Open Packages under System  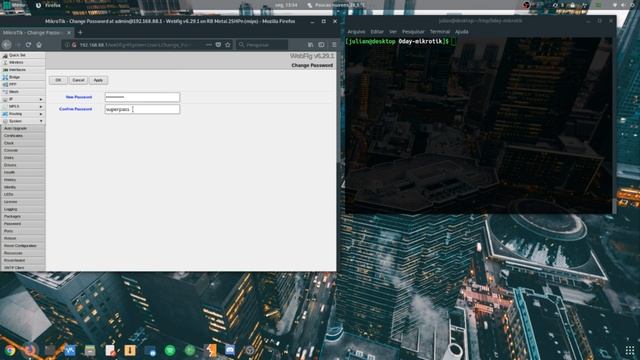23,216
